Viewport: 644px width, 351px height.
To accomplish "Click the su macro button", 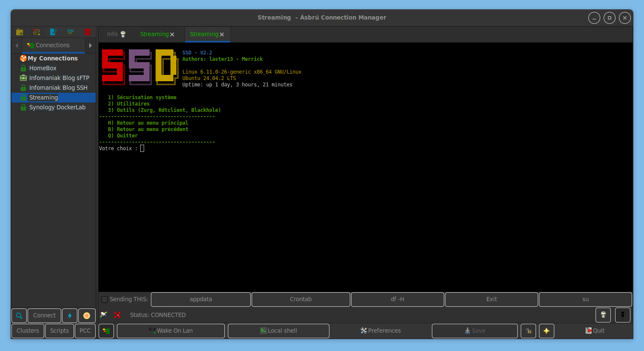I will click(x=585, y=300).
